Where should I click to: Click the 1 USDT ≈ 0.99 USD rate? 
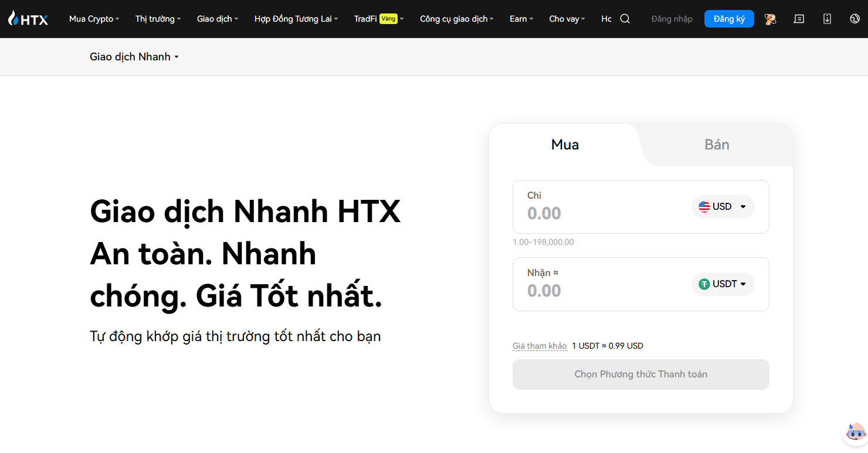click(608, 346)
